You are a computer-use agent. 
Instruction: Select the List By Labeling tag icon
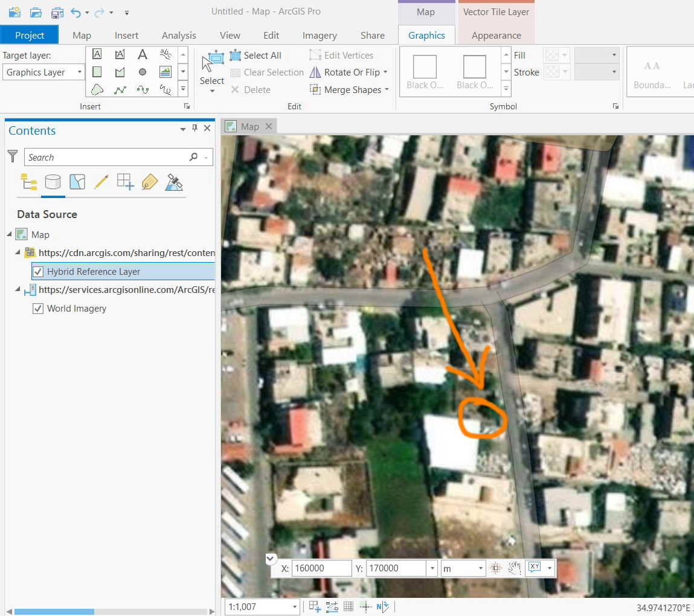[149, 182]
